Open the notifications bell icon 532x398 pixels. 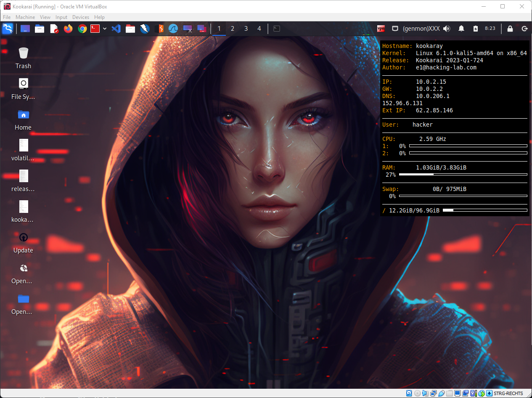click(x=461, y=29)
